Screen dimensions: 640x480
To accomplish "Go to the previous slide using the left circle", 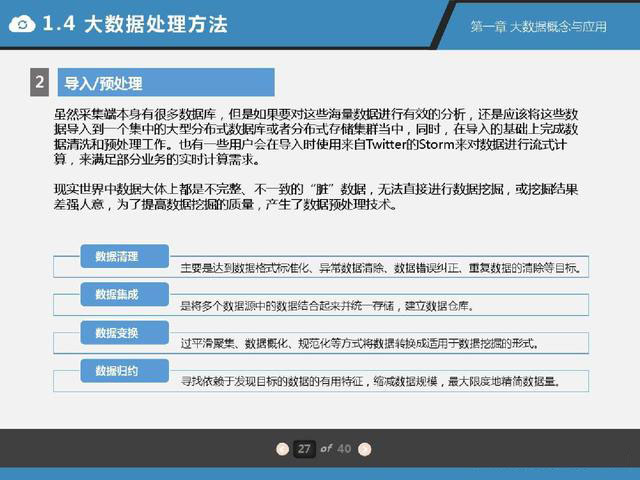I will (x=283, y=449).
